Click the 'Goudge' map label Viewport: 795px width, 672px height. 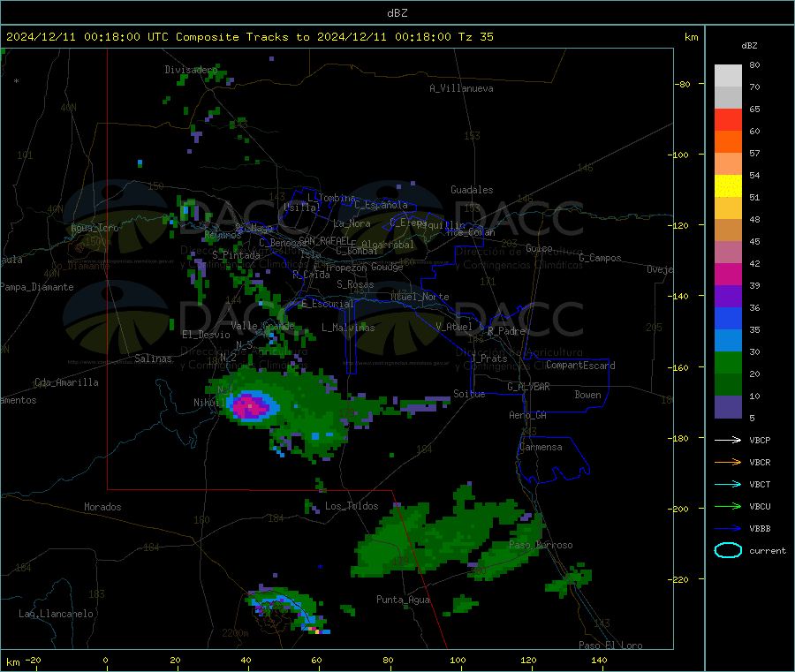387,267
